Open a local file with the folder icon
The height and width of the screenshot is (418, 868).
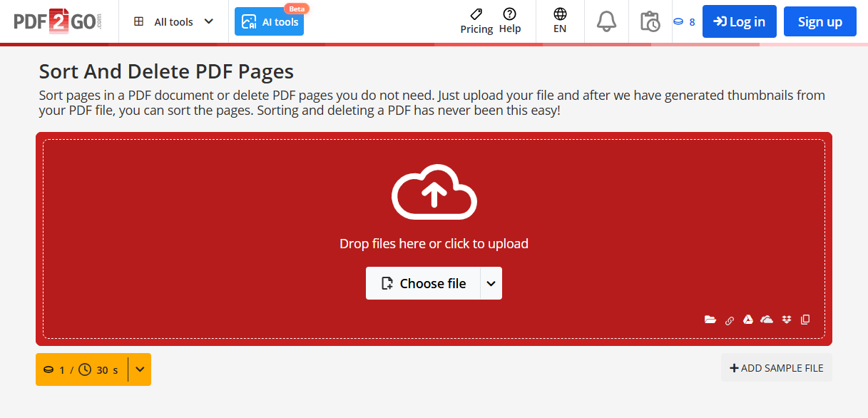click(x=710, y=320)
